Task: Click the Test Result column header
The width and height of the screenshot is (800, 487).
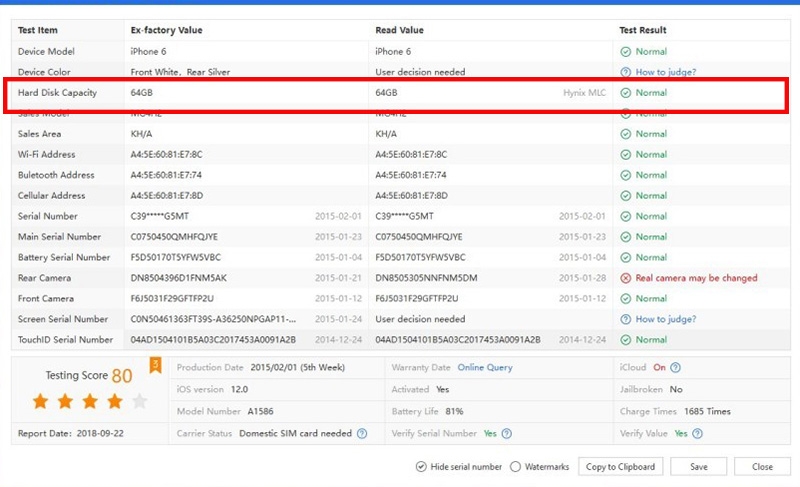Action: pyautogui.click(x=643, y=30)
